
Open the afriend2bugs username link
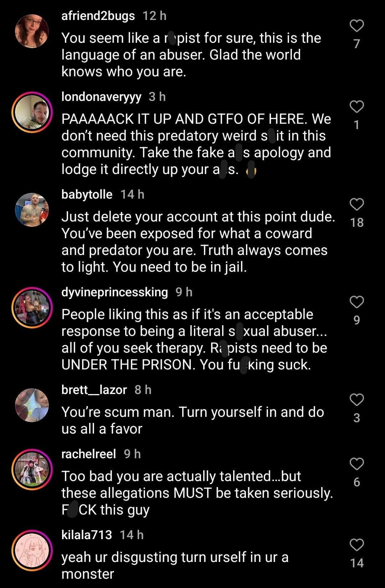click(x=98, y=16)
